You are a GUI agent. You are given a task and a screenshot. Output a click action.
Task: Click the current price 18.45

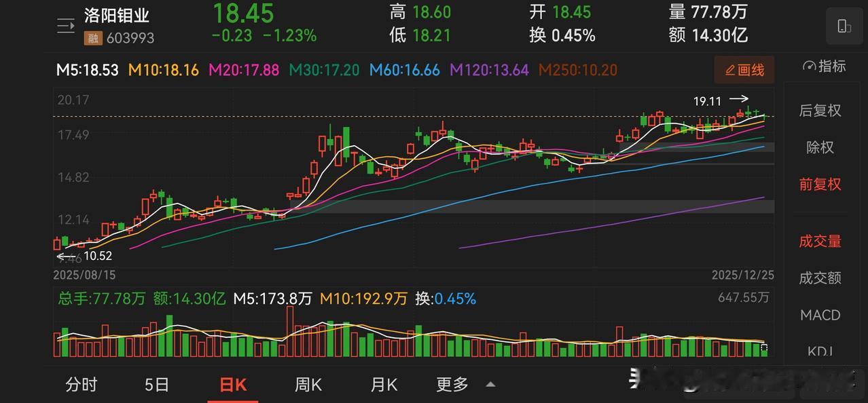click(243, 14)
